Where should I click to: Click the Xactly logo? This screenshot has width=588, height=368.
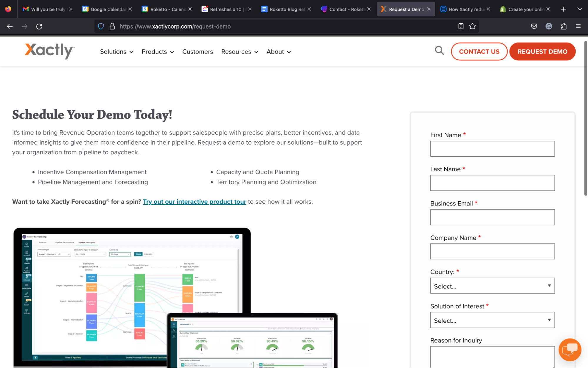pos(49,51)
